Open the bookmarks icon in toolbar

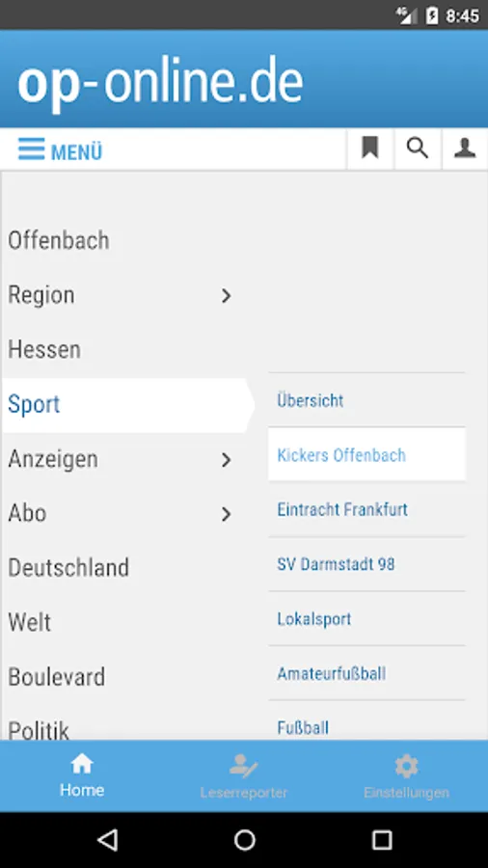[370, 149]
